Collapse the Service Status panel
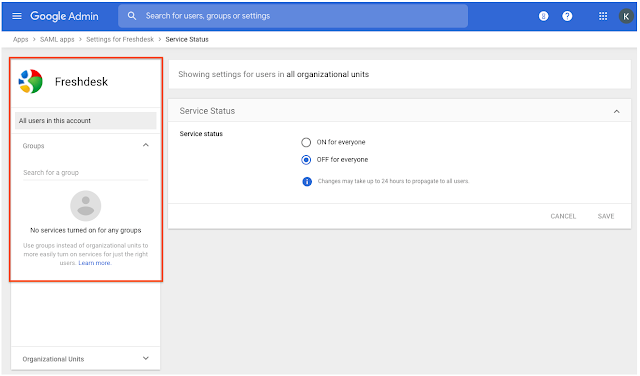This screenshot has width=640, height=376. [617, 111]
